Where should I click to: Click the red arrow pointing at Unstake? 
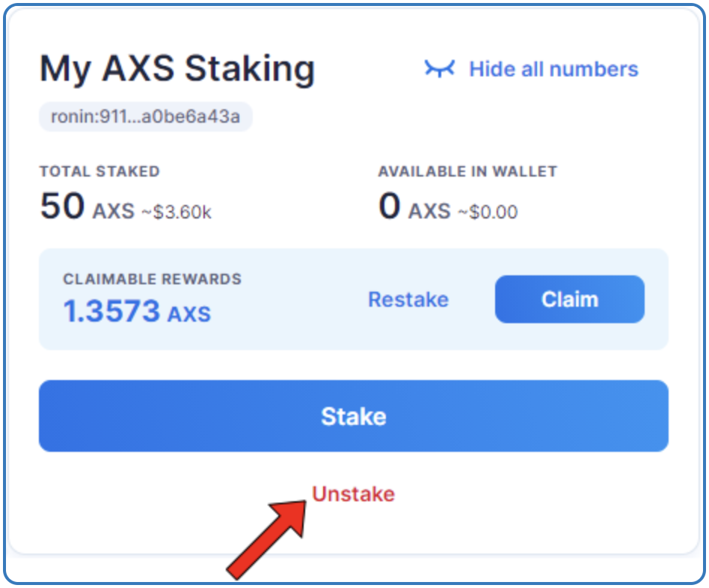(x=268, y=539)
